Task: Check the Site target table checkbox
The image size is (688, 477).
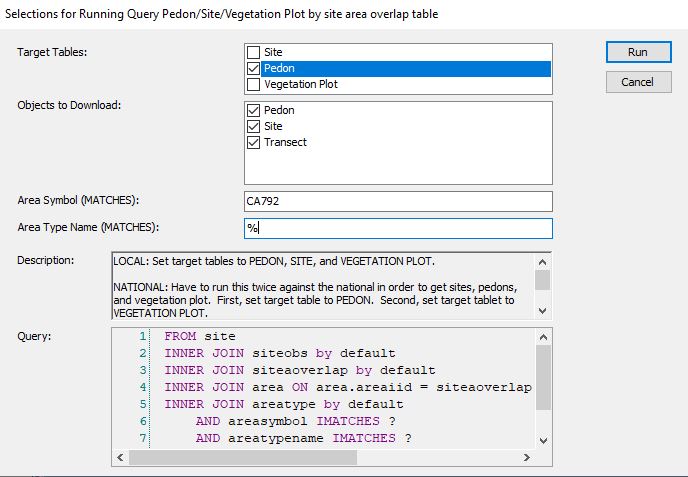Action: coord(254,52)
